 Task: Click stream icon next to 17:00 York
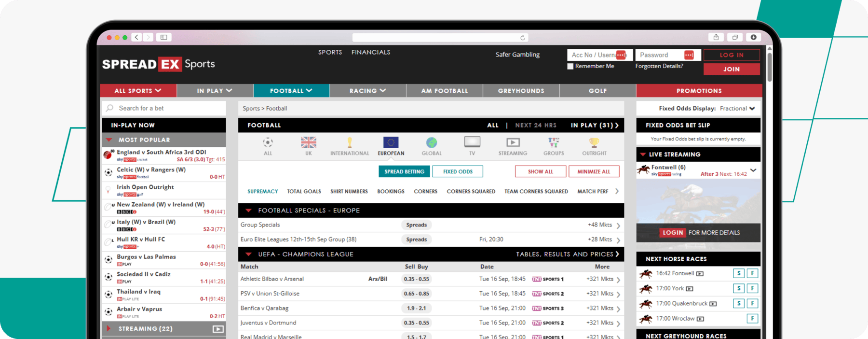(x=690, y=289)
